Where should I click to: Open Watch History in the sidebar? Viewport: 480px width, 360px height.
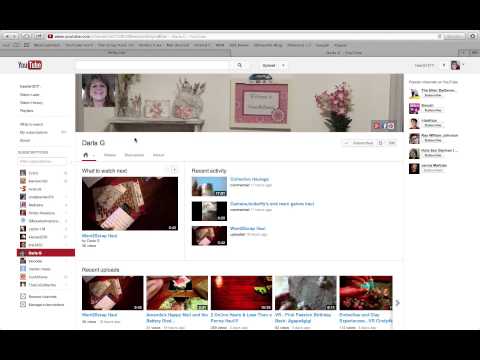click(31, 103)
